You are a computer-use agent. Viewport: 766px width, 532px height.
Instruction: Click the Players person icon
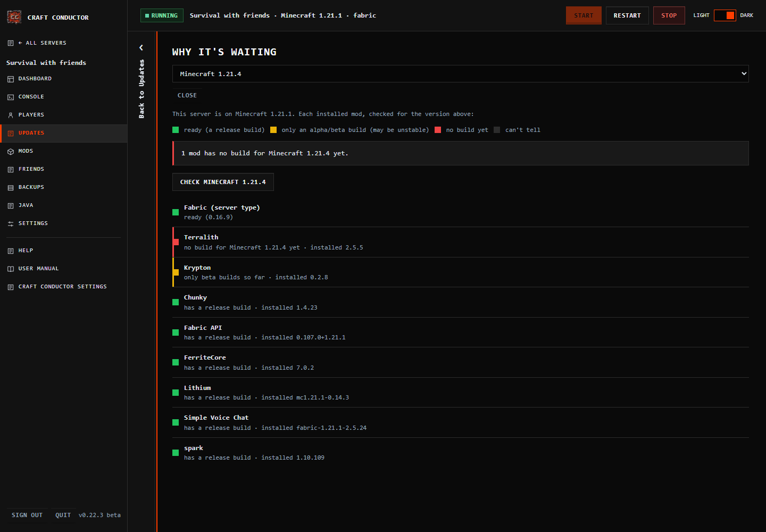click(11, 115)
